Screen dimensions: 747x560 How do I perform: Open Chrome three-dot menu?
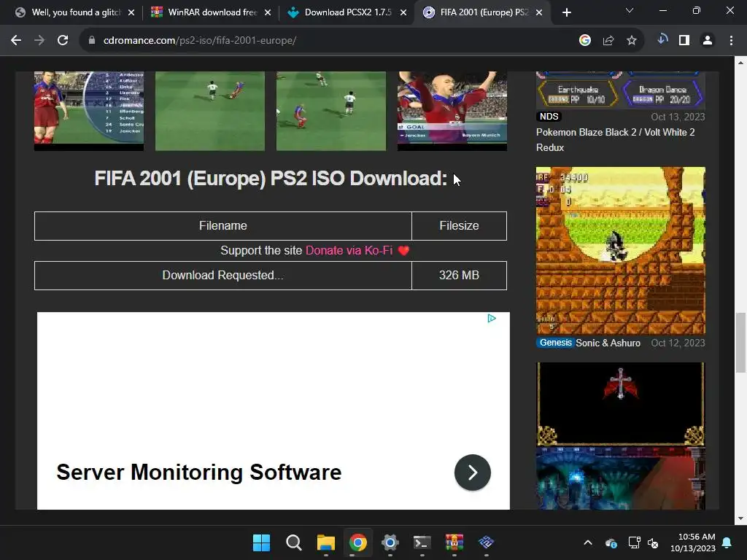point(731,41)
